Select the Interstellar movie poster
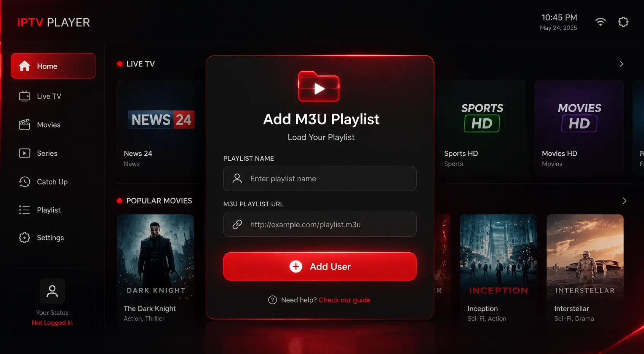 tap(585, 257)
